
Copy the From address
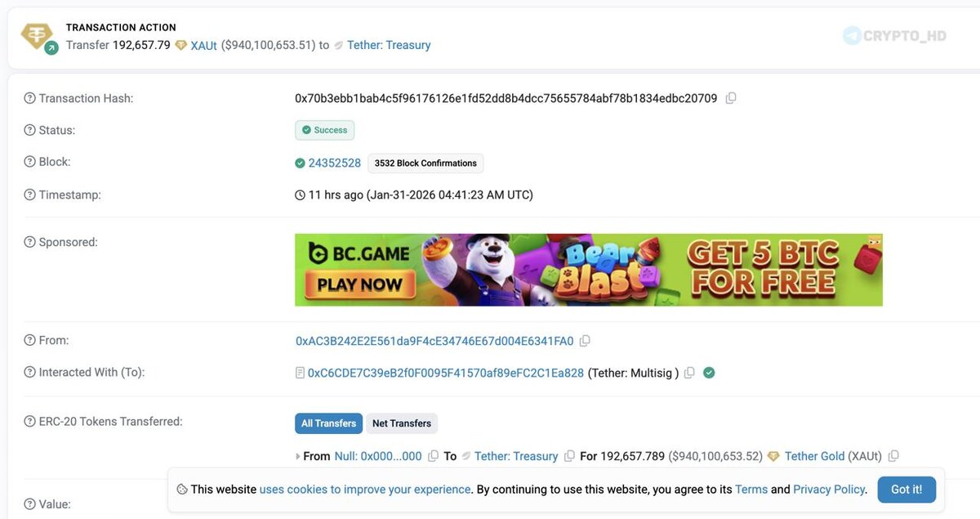585,341
